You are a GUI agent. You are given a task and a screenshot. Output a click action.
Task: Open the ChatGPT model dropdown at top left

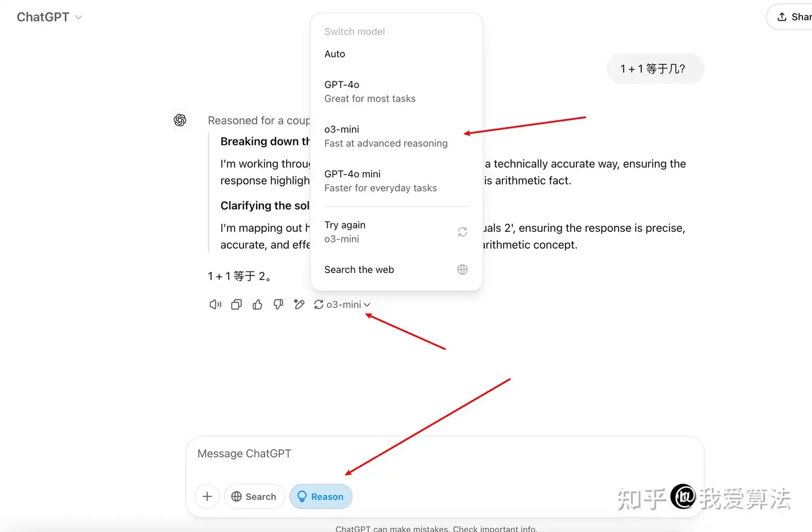point(50,17)
